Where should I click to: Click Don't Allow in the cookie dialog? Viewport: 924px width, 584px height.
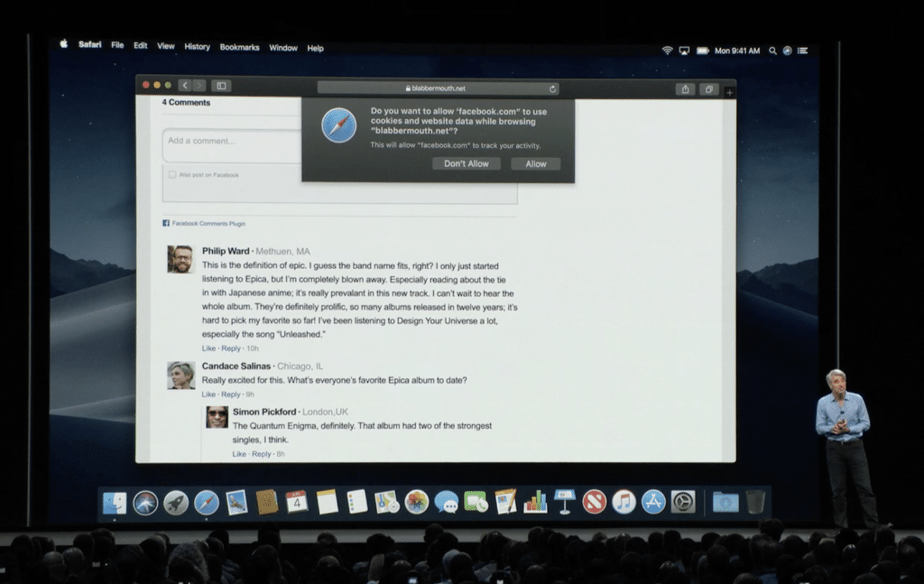tap(467, 163)
